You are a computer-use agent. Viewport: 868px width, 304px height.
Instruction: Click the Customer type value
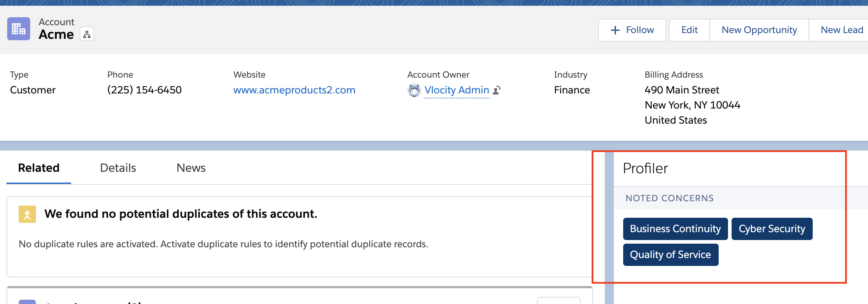[x=33, y=90]
